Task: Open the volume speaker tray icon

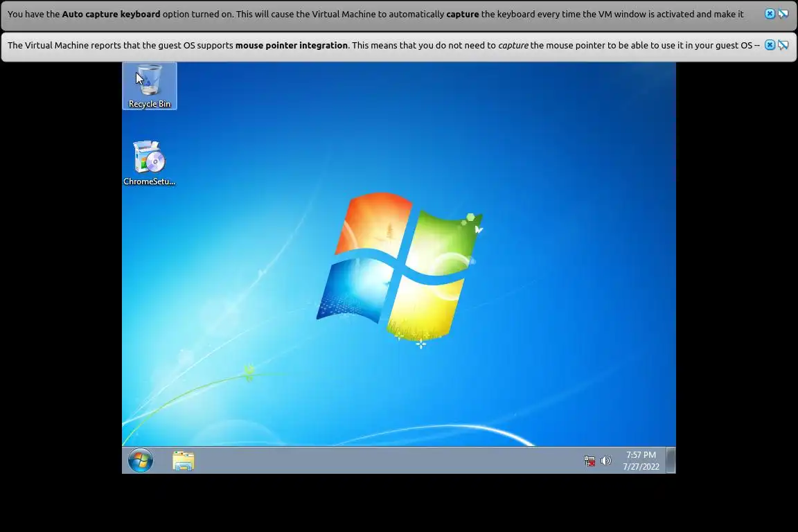Action: [605, 461]
